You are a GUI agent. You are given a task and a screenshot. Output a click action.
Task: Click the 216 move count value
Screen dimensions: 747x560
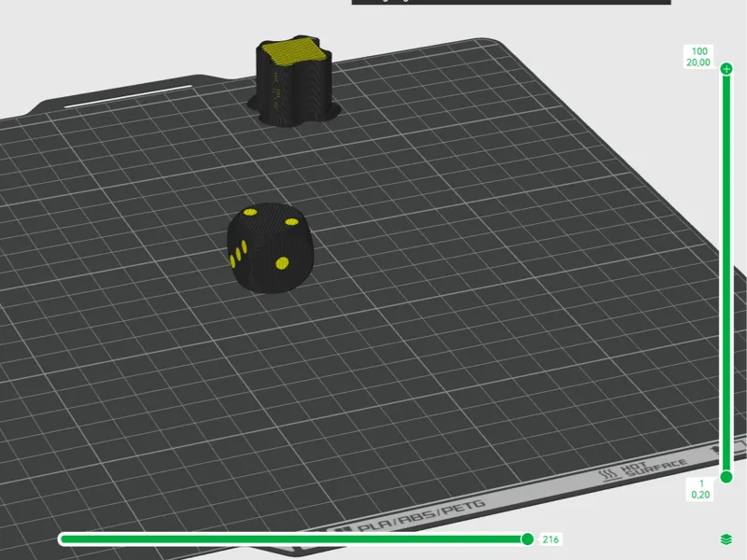tap(550, 539)
